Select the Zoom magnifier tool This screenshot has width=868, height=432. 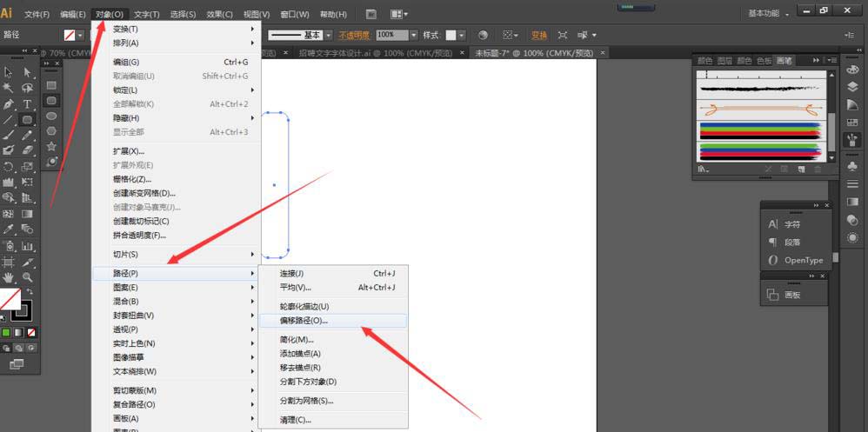27,277
